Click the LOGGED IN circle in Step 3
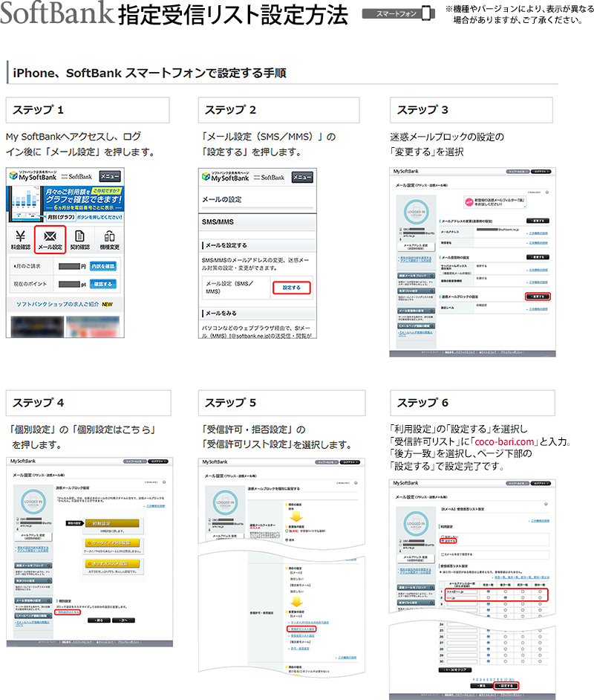The height and width of the screenshot is (700, 594). coord(416,212)
